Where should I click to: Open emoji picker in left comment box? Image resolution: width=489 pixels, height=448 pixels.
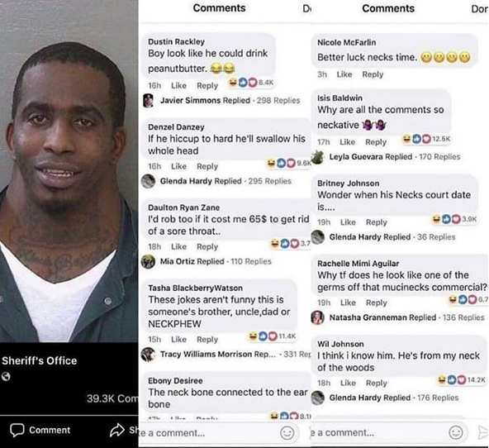[x=287, y=433]
